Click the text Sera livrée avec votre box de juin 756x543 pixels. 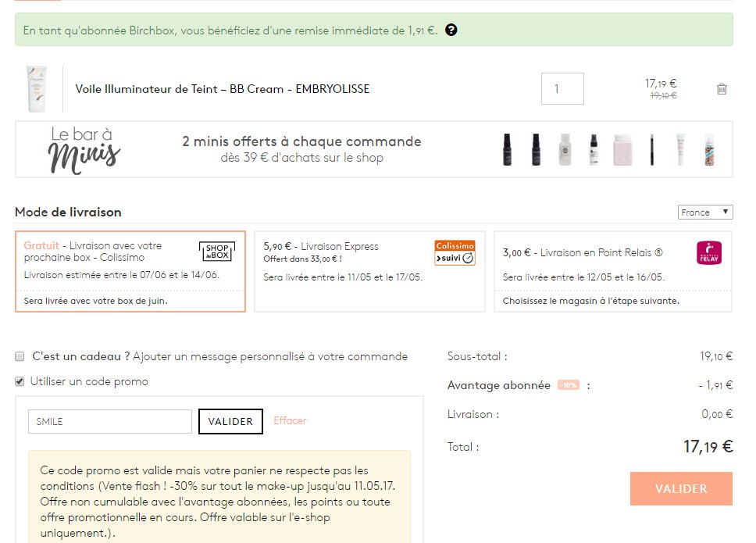pos(95,301)
